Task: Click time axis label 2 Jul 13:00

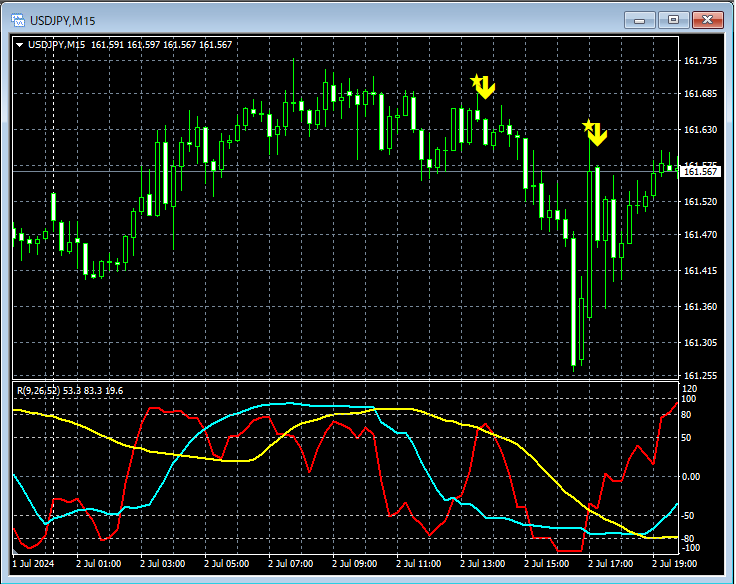Action: [x=482, y=563]
